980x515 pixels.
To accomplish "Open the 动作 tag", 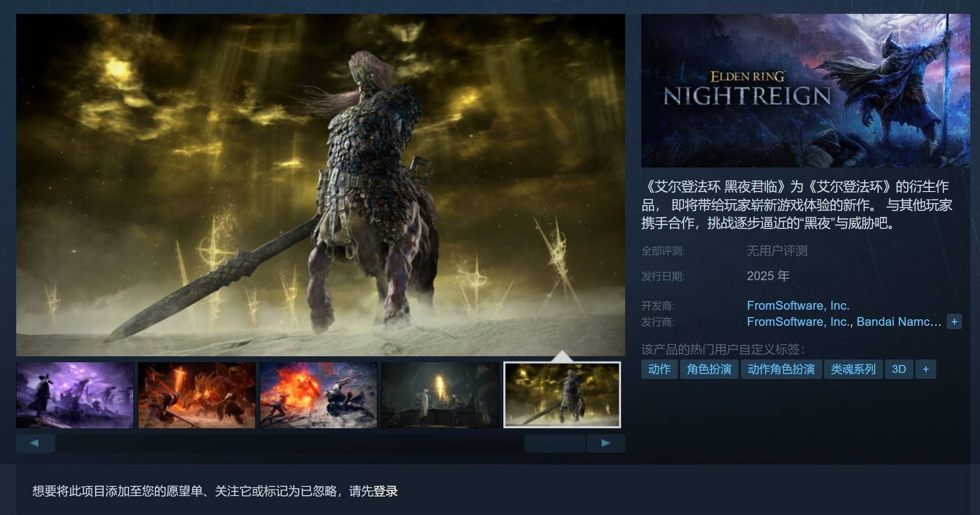I will pos(659,369).
